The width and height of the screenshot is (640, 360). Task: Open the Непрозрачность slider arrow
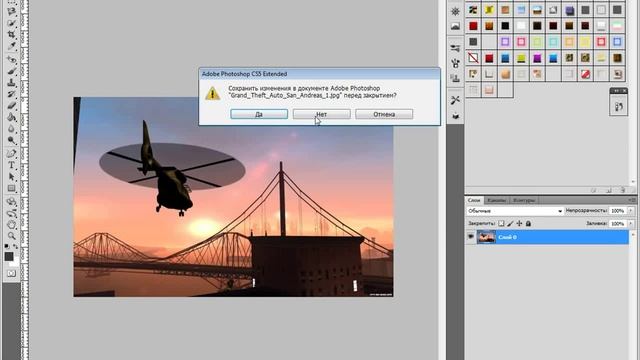click(x=631, y=211)
